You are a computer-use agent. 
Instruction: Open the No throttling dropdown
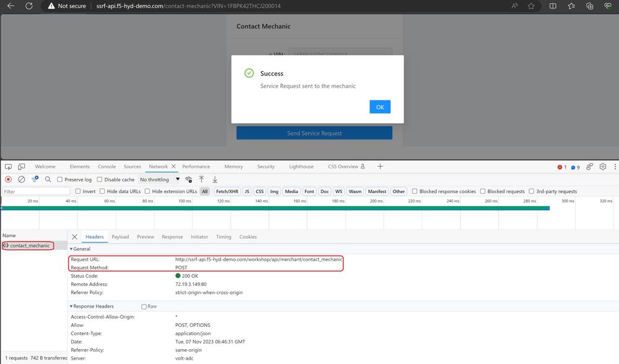click(x=159, y=180)
